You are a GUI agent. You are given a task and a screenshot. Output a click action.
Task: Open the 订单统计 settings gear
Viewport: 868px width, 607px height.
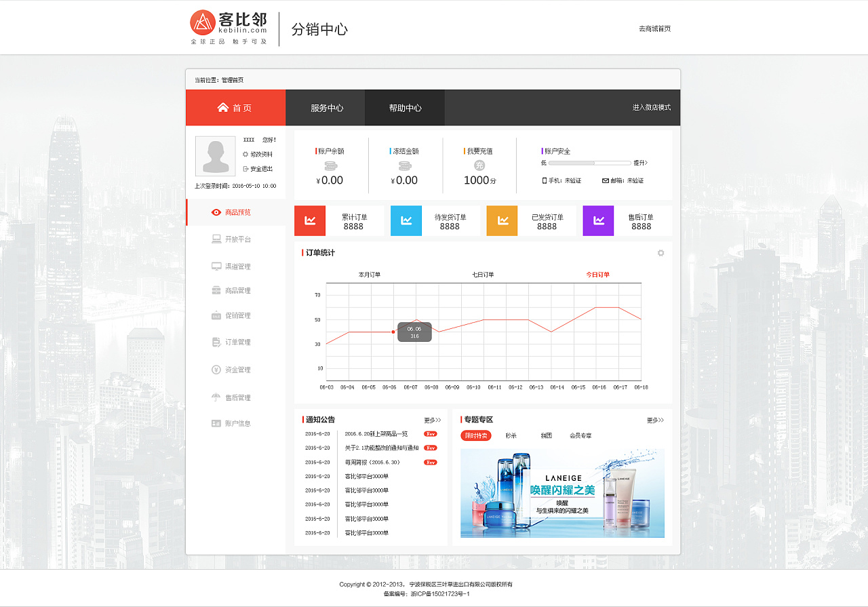click(x=660, y=252)
